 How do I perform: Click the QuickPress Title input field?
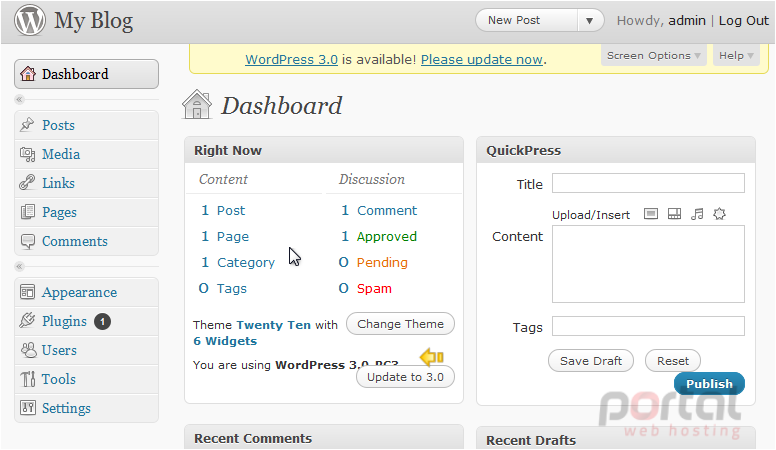648,183
